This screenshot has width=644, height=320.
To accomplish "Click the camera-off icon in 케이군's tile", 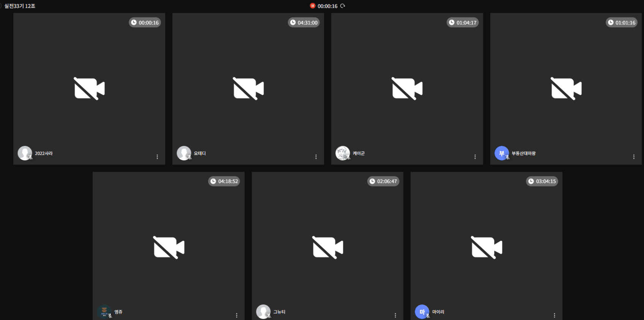I will pyautogui.click(x=407, y=89).
